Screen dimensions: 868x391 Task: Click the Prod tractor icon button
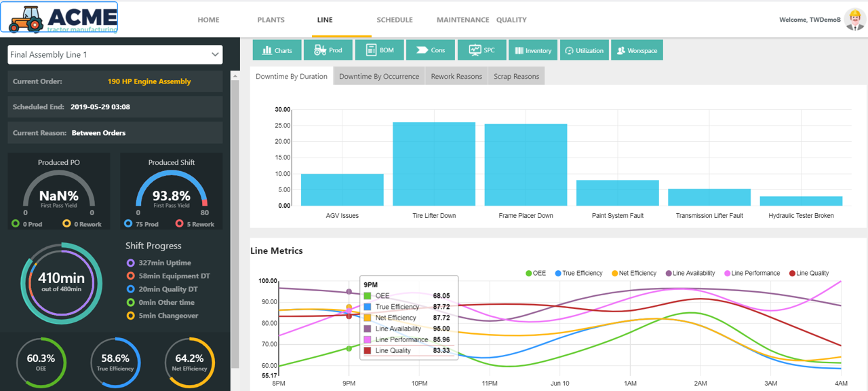328,50
